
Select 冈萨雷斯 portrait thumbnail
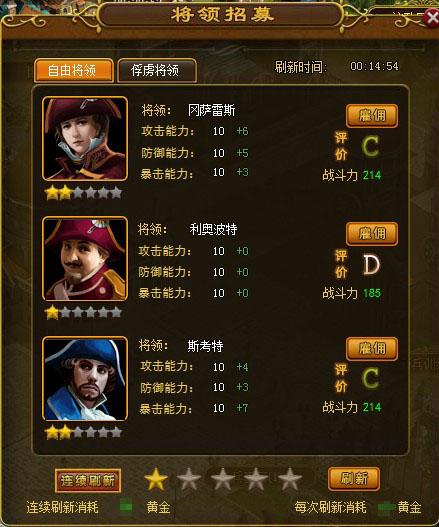(85, 138)
